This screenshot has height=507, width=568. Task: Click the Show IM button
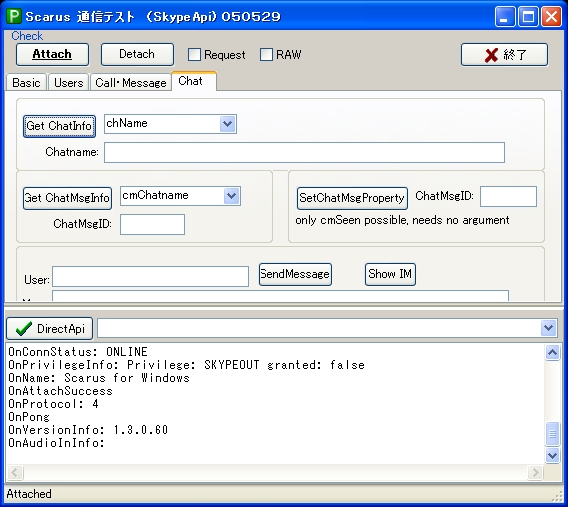390,274
